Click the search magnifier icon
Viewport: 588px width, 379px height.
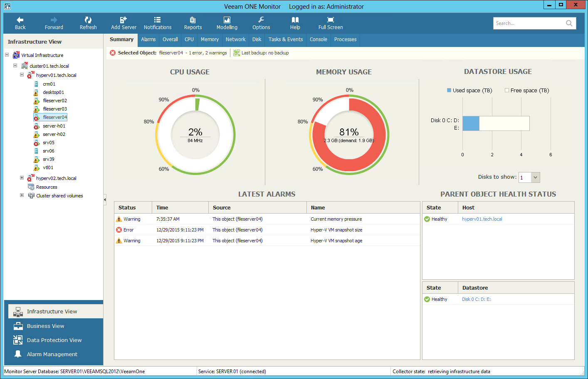[x=569, y=23]
